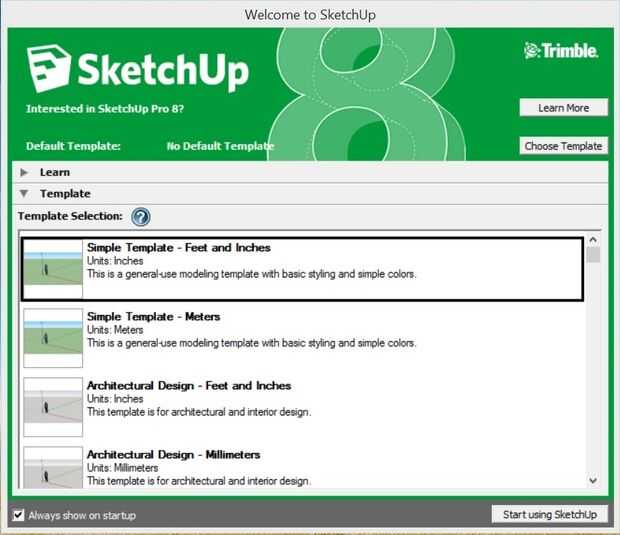Click the template list scrollbar thumb
Image resolution: width=620 pixels, height=535 pixels.
[x=593, y=255]
